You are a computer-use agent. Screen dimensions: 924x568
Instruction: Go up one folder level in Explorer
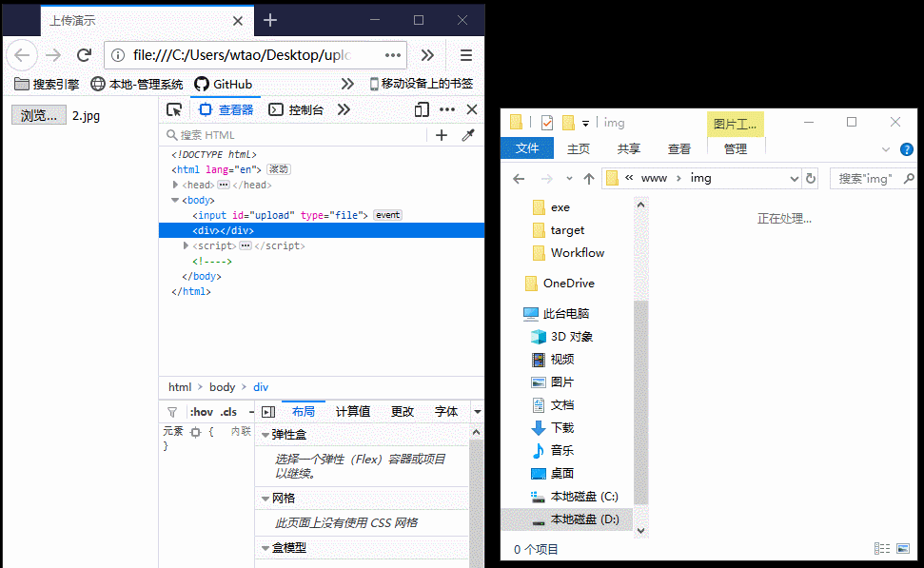pyautogui.click(x=589, y=179)
